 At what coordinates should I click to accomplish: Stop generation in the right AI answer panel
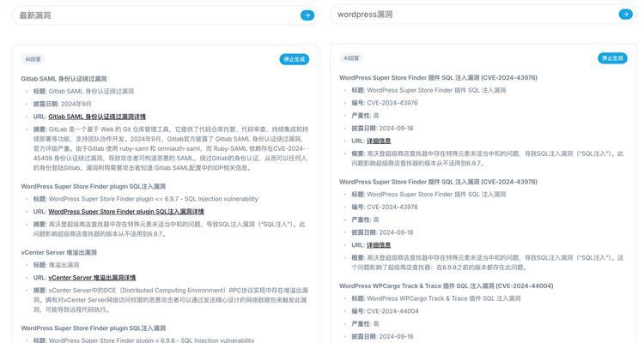coord(612,58)
